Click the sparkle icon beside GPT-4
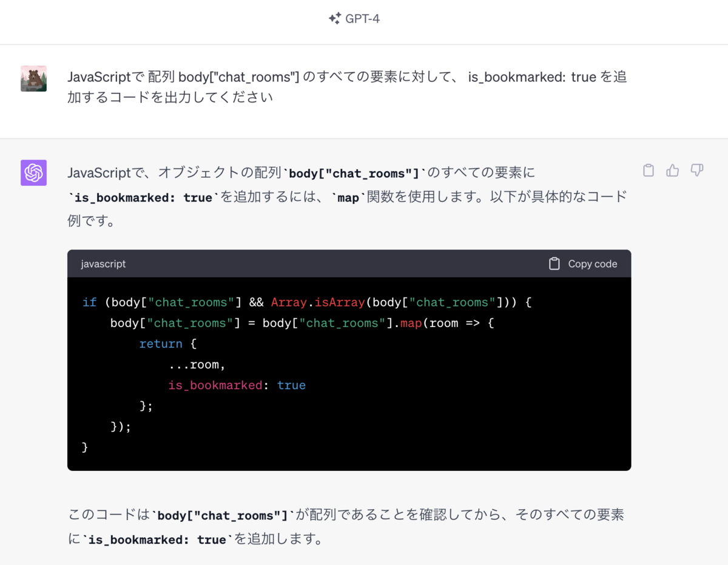The width and height of the screenshot is (728, 565). 335,19
